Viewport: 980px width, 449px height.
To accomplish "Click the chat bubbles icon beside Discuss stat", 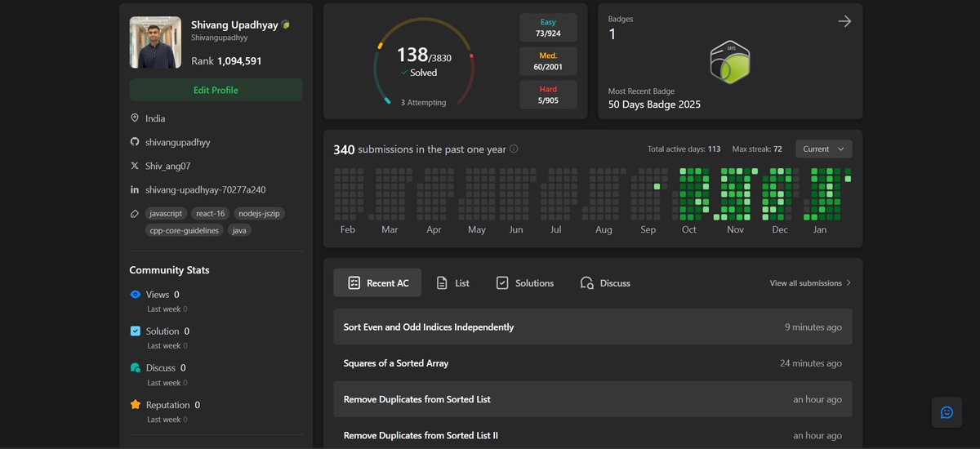I will tap(136, 368).
